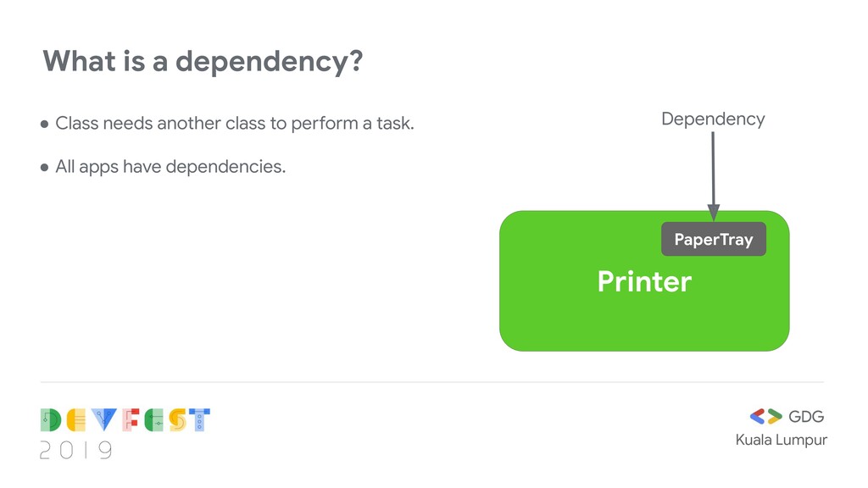Click the Dependency label above the arrow
Image resolution: width=868 pixels, height=488 pixels.
(x=713, y=119)
